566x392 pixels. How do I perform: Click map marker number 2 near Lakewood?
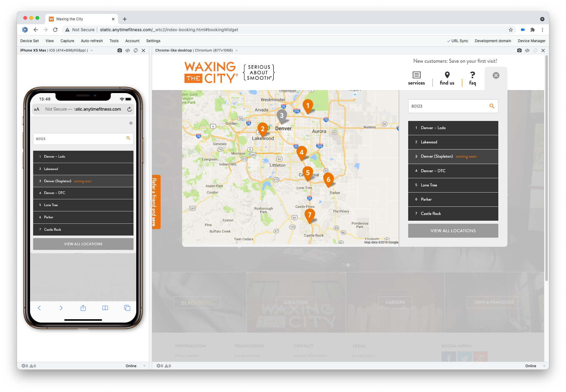[263, 130]
